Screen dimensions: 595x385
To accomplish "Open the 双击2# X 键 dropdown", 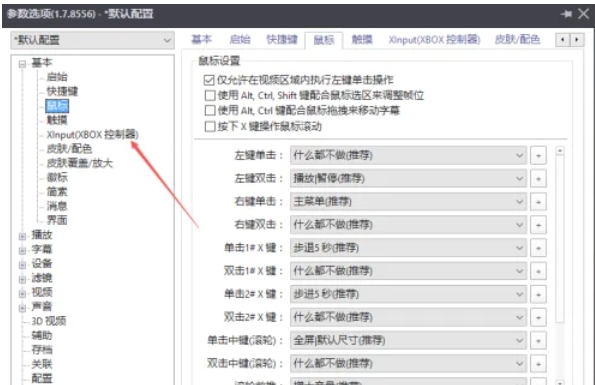I will coord(408,317).
